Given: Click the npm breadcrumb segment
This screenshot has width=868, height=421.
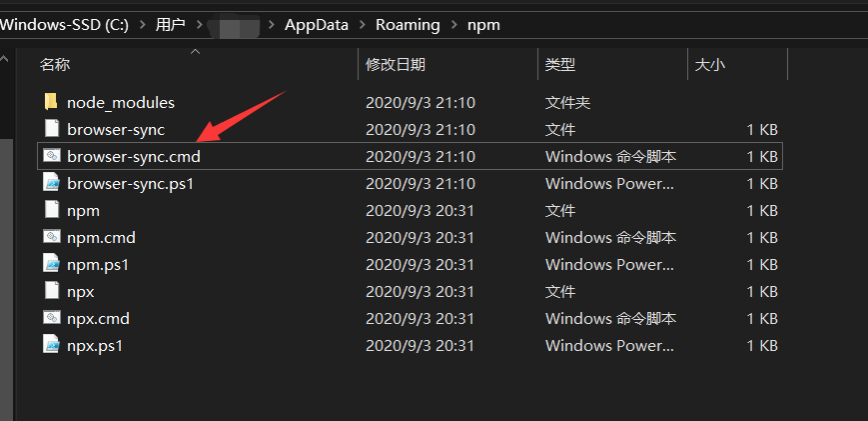Looking at the screenshot, I should tap(483, 25).
